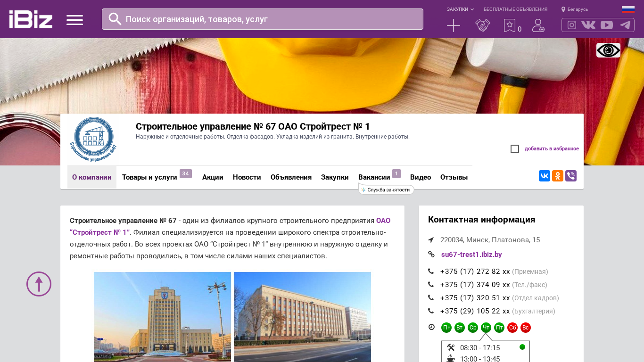Click the website link chain icon
Viewport: 644px width, 362px height.
pyautogui.click(x=431, y=255)
